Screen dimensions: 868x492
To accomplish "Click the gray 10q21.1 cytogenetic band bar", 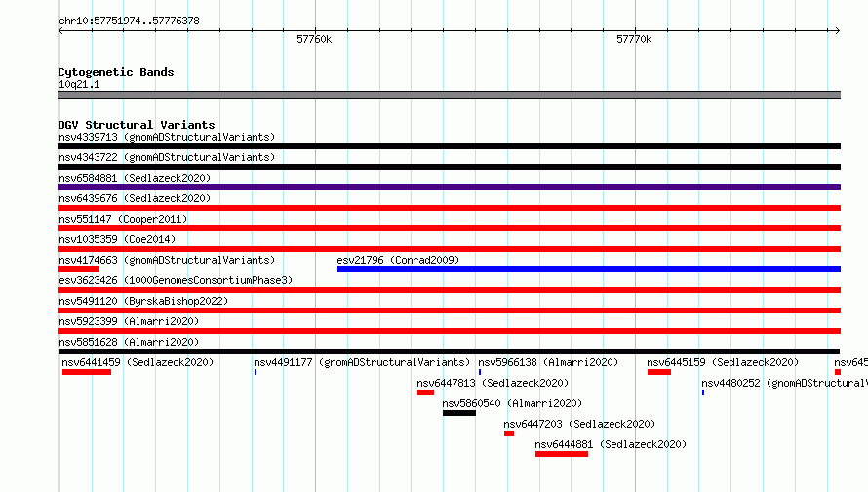I will [449, 95].
